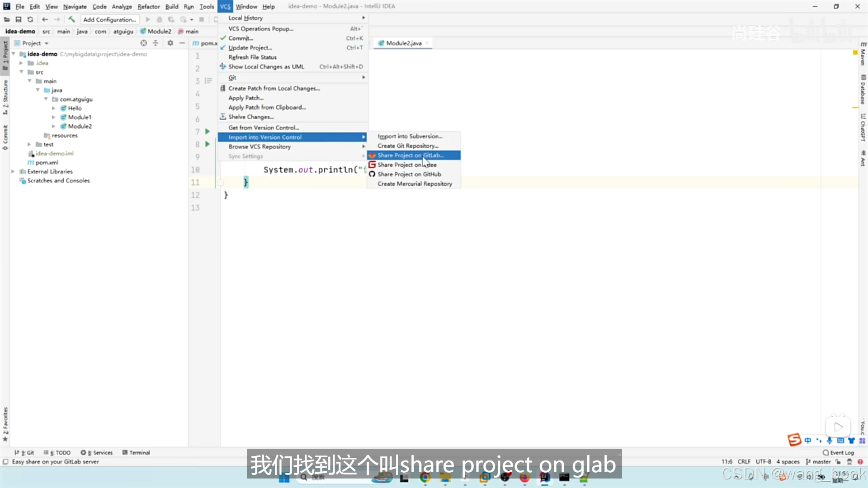Collapse the idea-demo root tree node

14,54
